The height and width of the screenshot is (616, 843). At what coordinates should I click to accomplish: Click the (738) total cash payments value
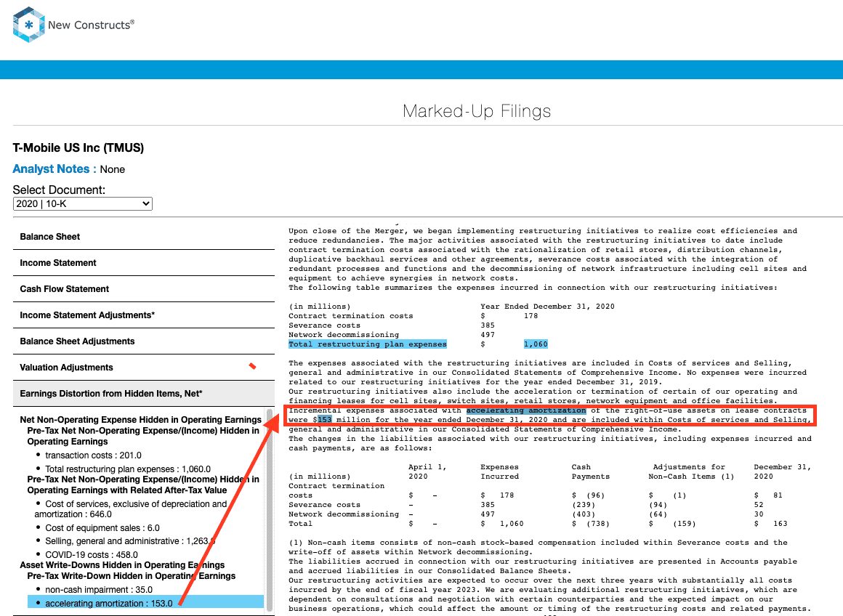594,524
